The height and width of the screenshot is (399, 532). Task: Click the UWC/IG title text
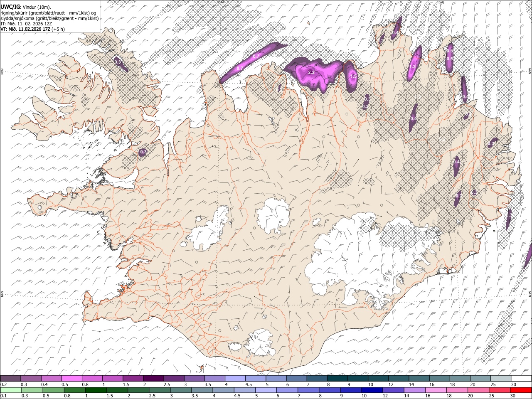point(10,7)
